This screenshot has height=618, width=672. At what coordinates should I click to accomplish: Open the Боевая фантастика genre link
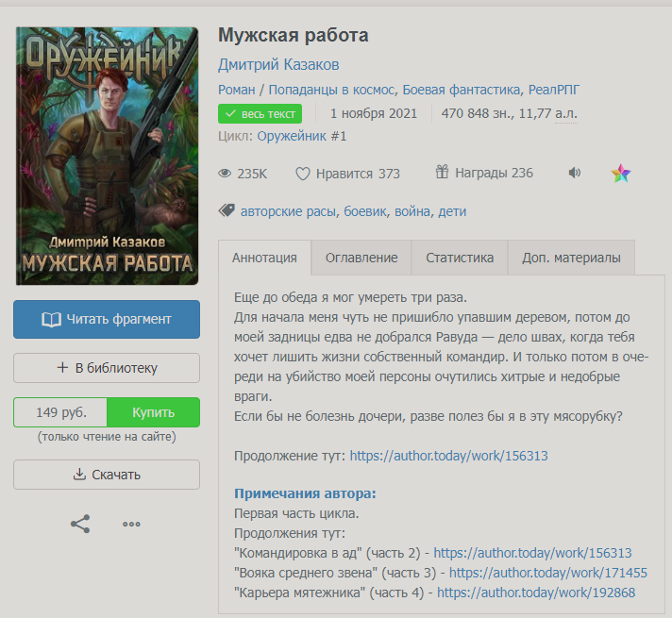[462, 91]
